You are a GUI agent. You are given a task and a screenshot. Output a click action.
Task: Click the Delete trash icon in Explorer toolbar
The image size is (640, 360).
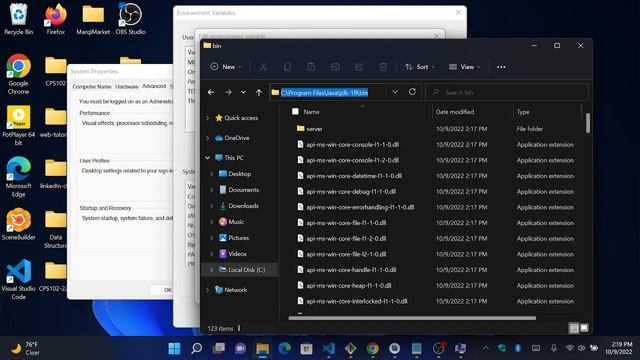(x=383, y=67)
